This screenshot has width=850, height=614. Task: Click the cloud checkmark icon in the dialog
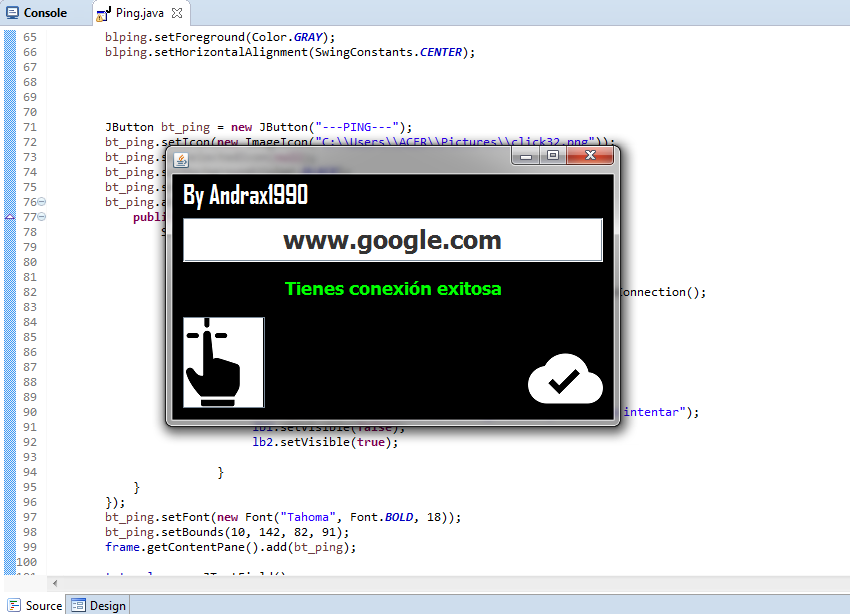pos(565,379)
